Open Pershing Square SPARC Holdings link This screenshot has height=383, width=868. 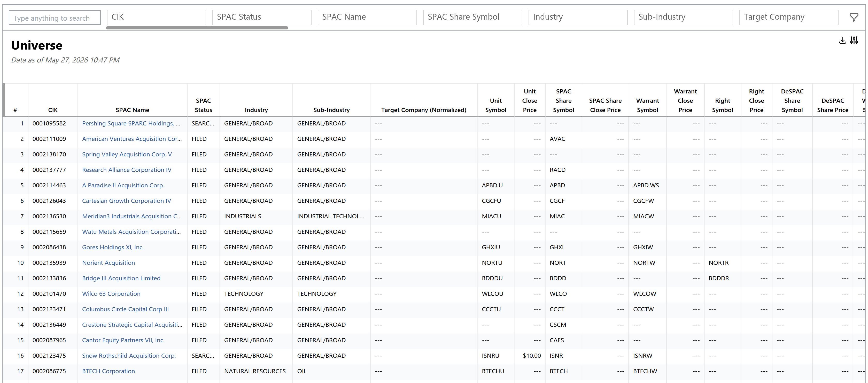pyautogui.click(x=131, y=124)
